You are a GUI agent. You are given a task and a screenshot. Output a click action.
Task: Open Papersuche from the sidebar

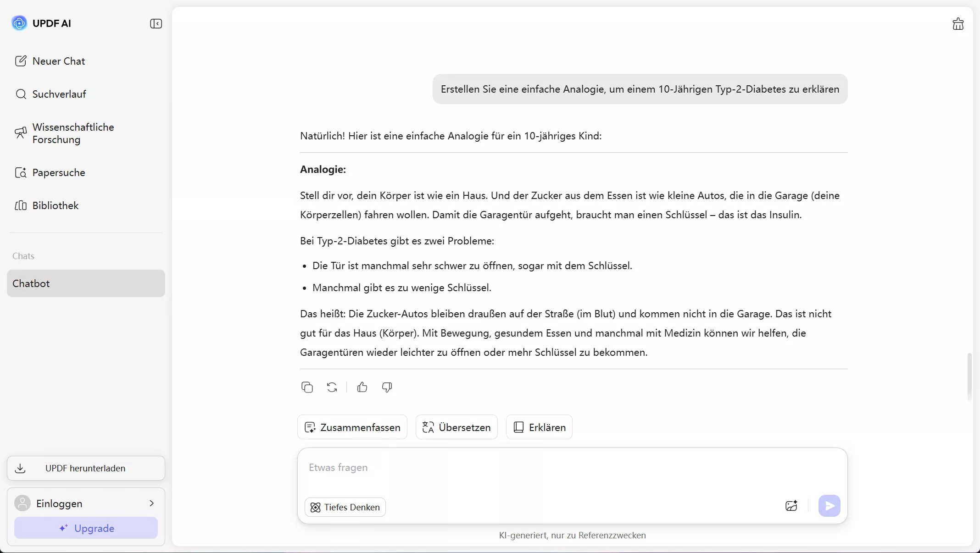pyautogui.click(x=59, y=172)
